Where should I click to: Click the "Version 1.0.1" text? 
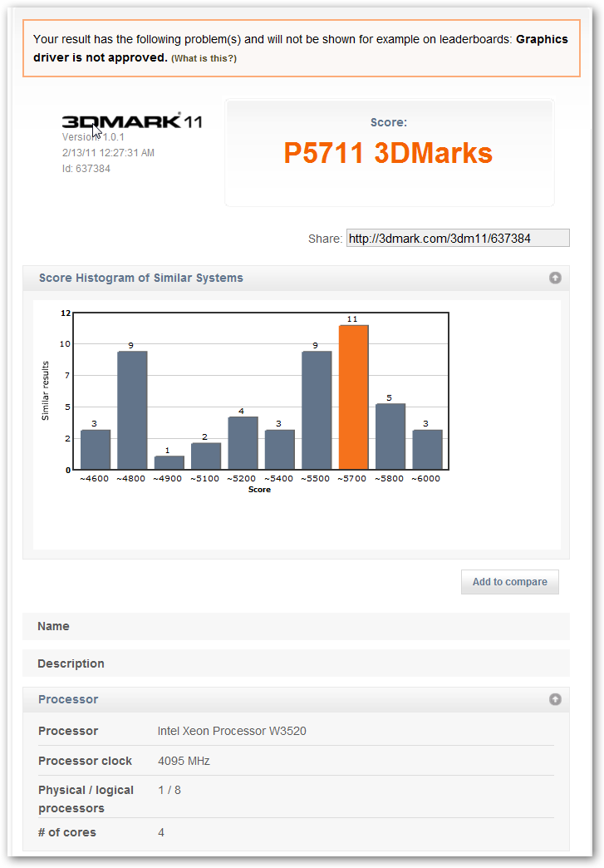tap(93, 136)
